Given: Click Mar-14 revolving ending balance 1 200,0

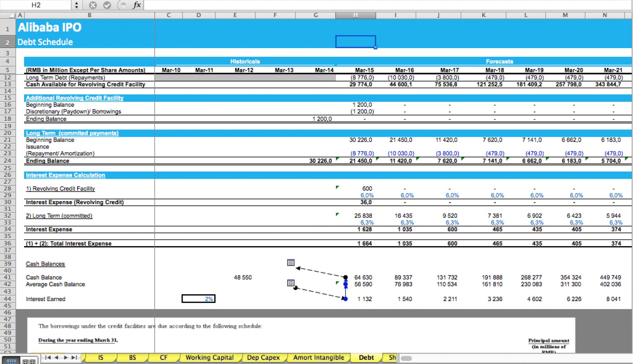Looking at the screenshot, I should 322,119.
